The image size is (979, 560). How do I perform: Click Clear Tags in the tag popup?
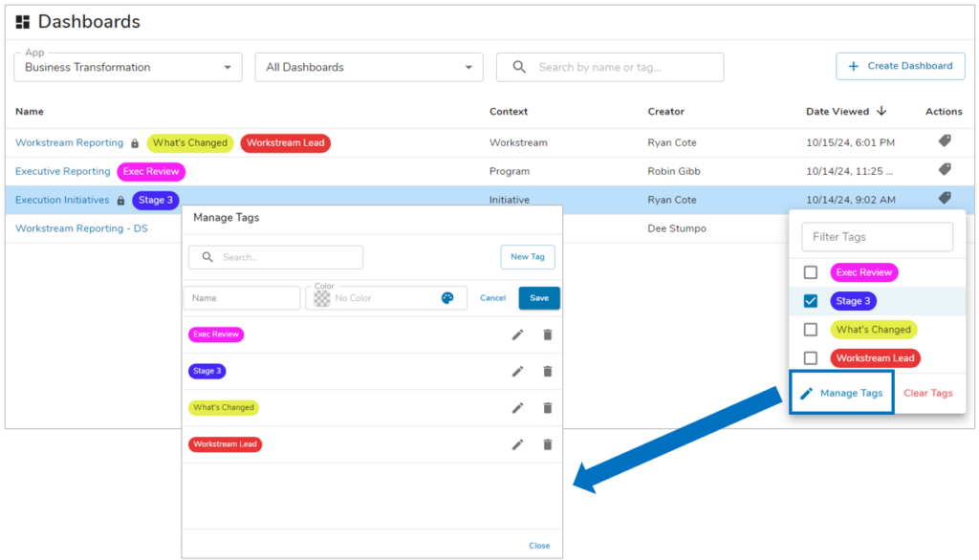point(928,394)
